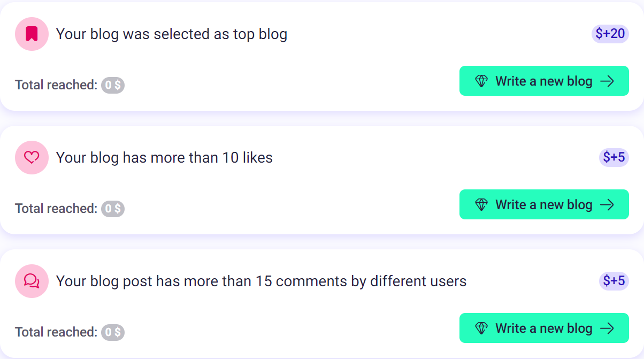Click the pink comment bubbles icon
The height and width of the screenshot is (359, 644).
click(x=32, y=281)
